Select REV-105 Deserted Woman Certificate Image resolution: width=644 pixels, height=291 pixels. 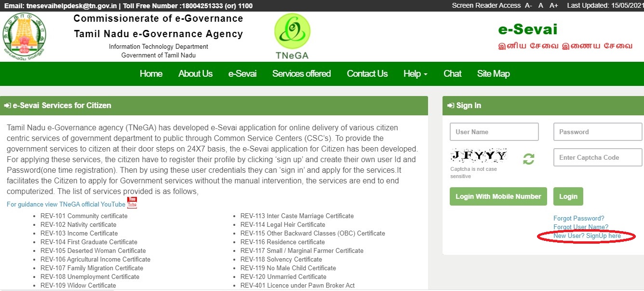coord(93,251)
